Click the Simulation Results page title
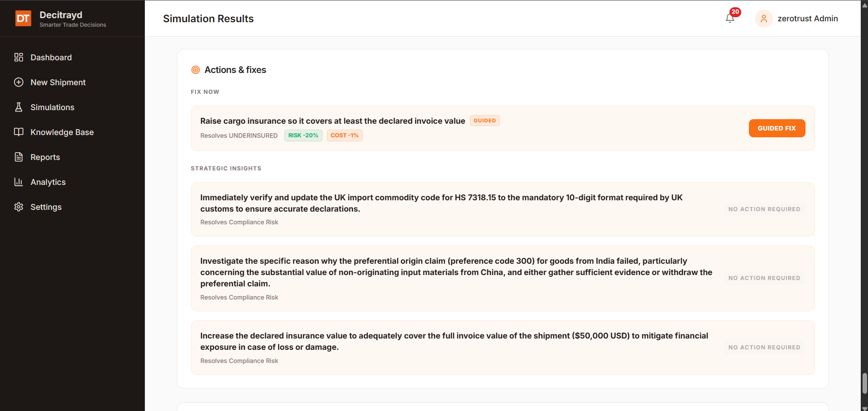This screenshot has height=411, width=868. coord(208,19)
